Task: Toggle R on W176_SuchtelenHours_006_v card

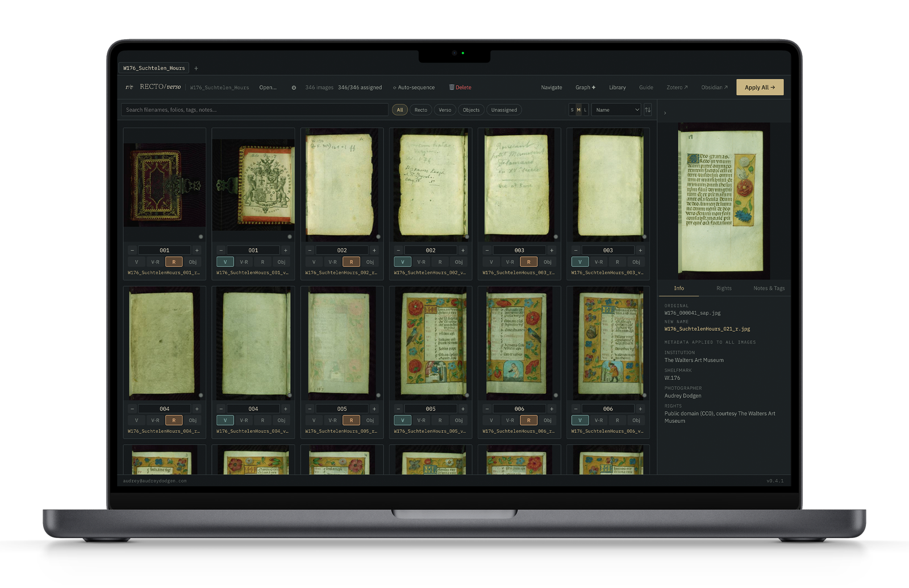Action: 617,420
